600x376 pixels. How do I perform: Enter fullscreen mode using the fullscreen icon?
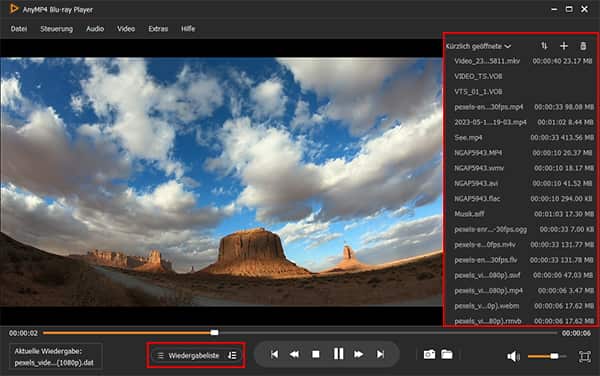pyautogui.click(x=584, y=356)
